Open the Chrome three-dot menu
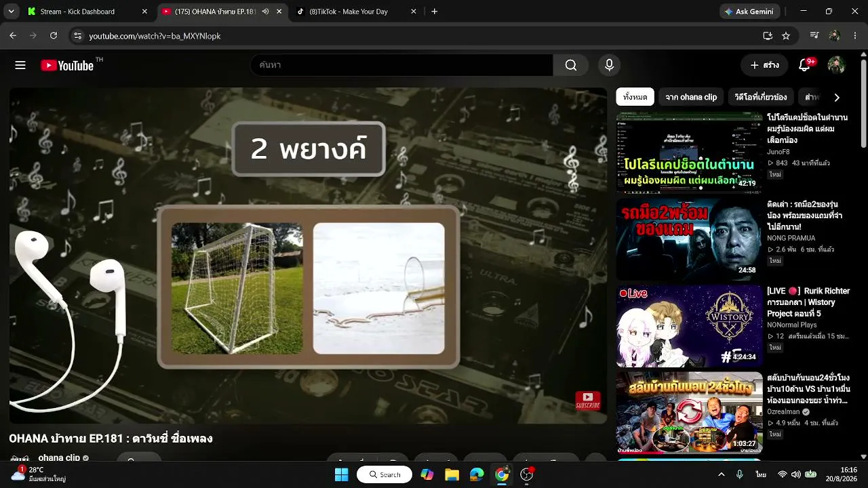Viewport: 868px width, 488px height. tap(855, 36)
